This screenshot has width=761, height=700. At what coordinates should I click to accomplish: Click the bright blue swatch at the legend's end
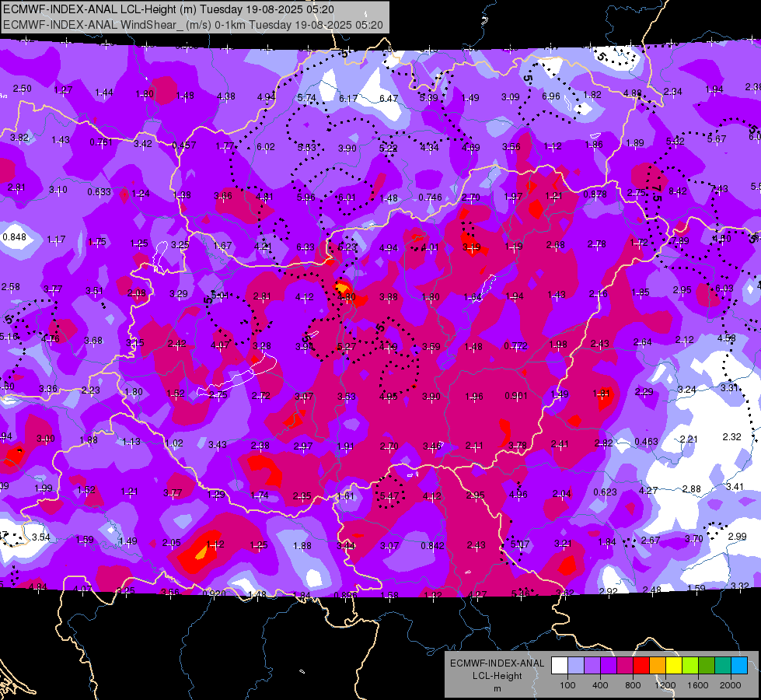tap(739, 666)
